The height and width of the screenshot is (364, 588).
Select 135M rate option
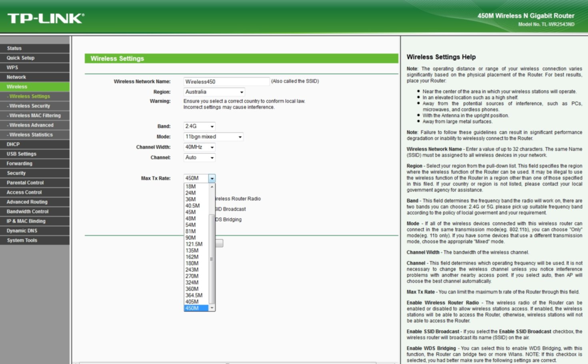point(196,250)
